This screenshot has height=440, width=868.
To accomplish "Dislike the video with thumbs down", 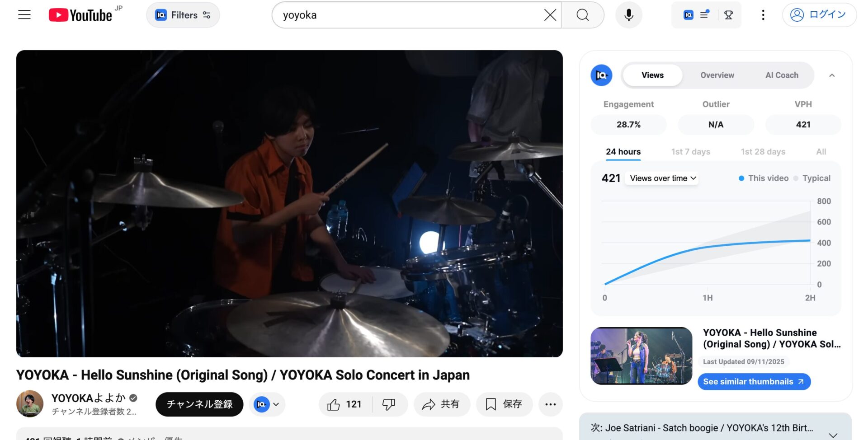I will click(x=389, y=404).
